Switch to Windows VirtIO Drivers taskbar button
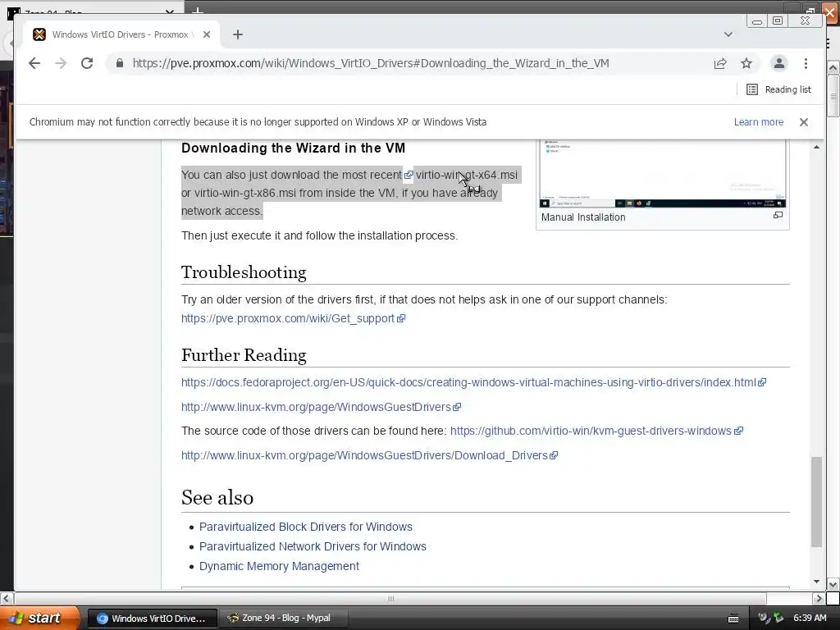The height and width of the screenshot is (630, 840). click(152, 619)
